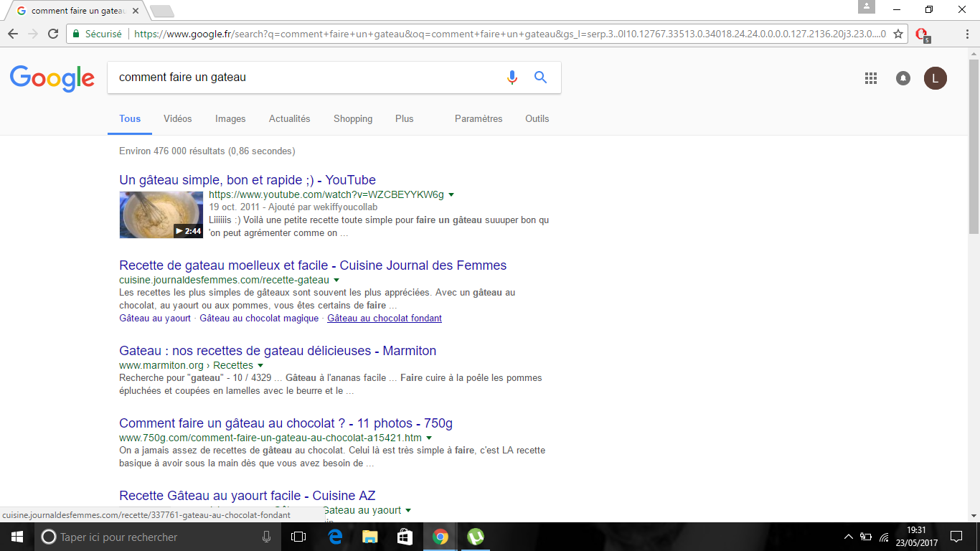Click the Cortana microphone in the taskbar
The height and width of the screenshot is (551, 980).
pyautogui.click(x=267, y=537)
